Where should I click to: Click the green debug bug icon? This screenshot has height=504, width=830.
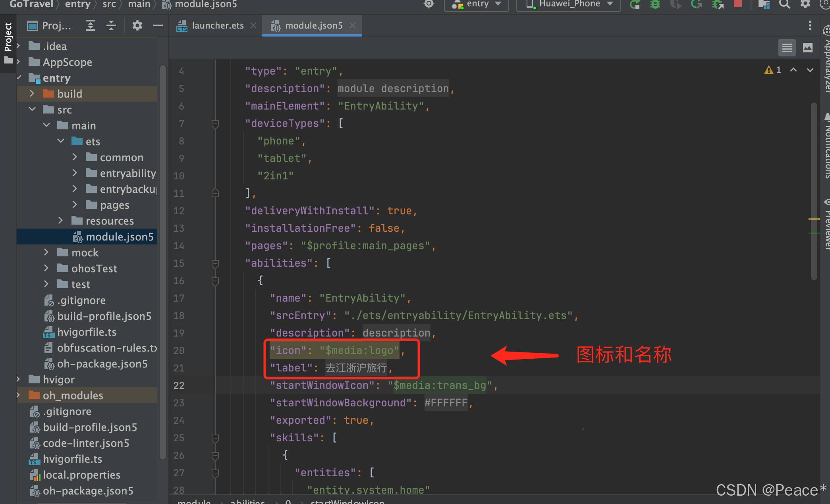click(655, 4)
